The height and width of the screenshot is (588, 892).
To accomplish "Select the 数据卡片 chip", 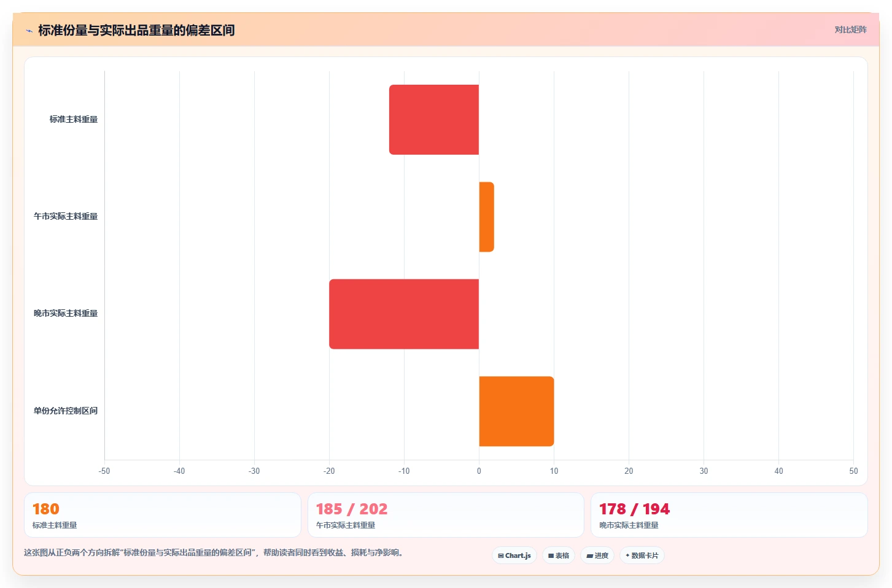I will pos(642,555).
